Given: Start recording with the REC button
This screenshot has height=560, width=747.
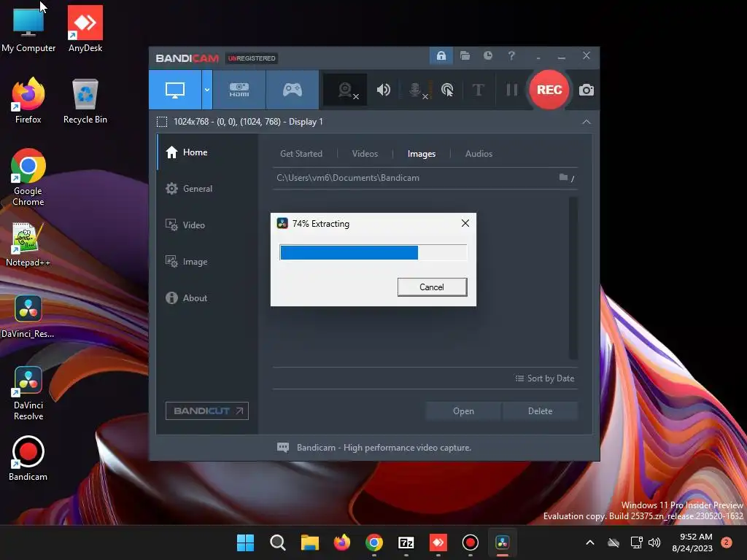Looking at the screenshot, I should [549, 90].
